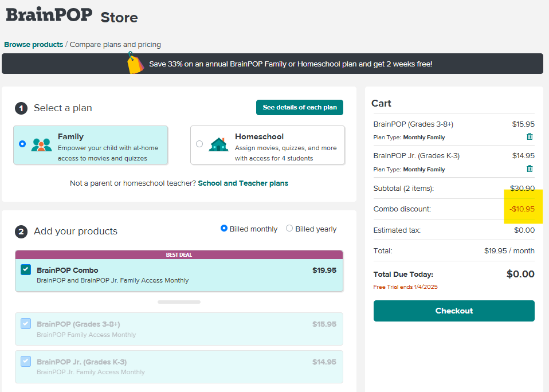The image size is (549, 392).
Task: Collapse the product list using the grey handle
Action: [x=179, y=301]
